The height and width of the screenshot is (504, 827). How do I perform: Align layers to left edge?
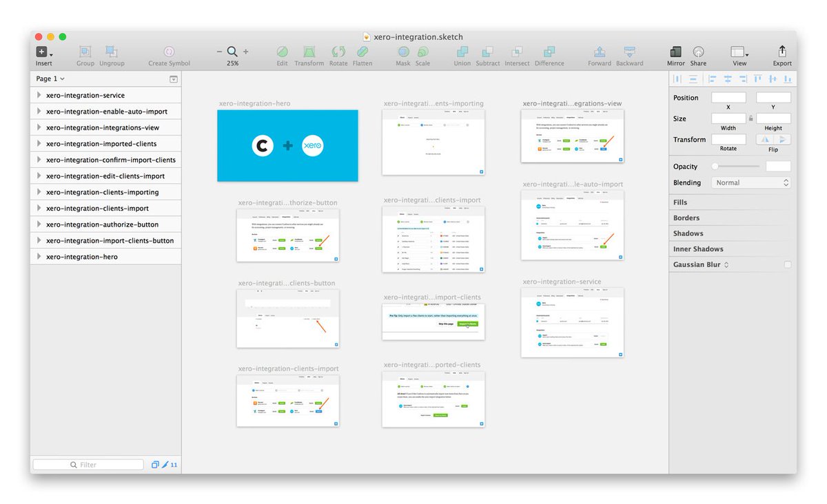tap(713, 79)
